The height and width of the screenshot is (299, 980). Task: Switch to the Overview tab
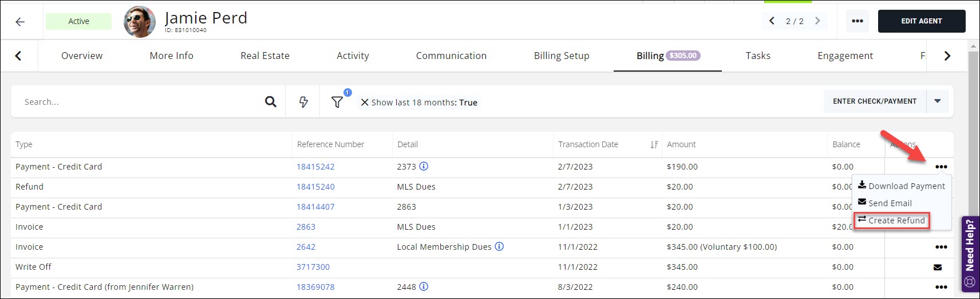click(82, 56)
